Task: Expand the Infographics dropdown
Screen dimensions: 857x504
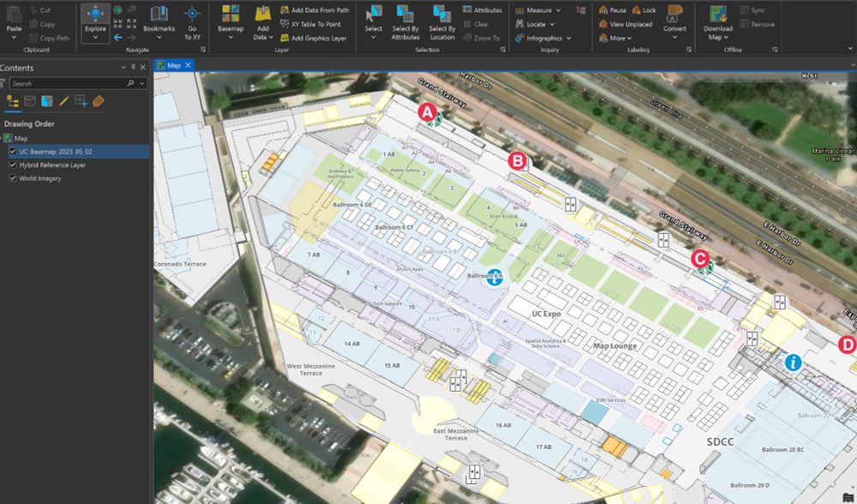Action: [x=568, y=39]
